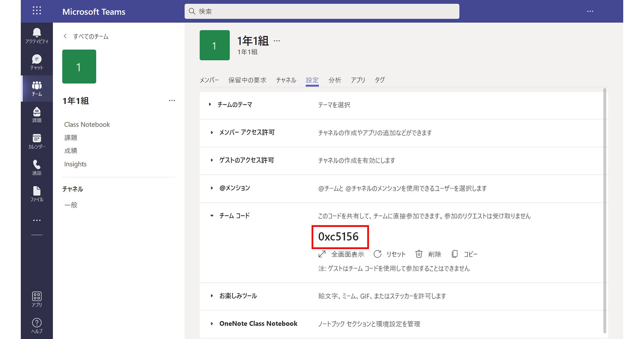Viewport: 644px width, 339px height.
Task: Expand the お楽しみツール section
Action: 212,296
